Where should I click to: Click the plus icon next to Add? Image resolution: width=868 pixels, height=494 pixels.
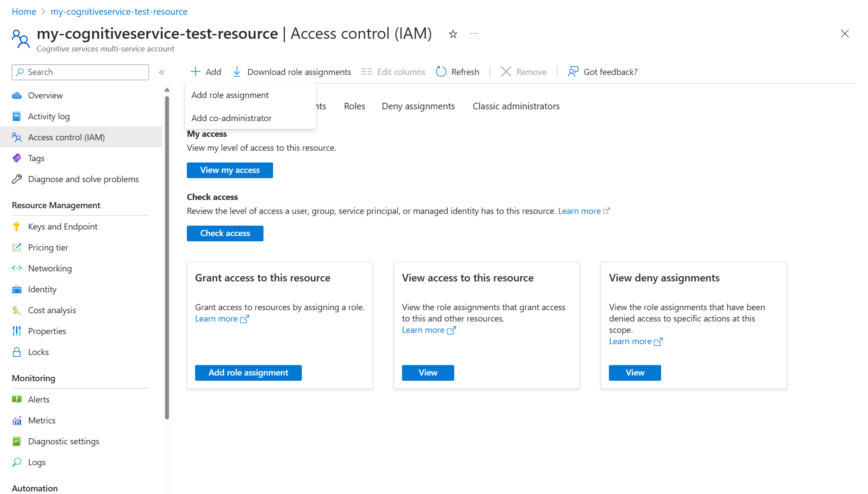196,72
